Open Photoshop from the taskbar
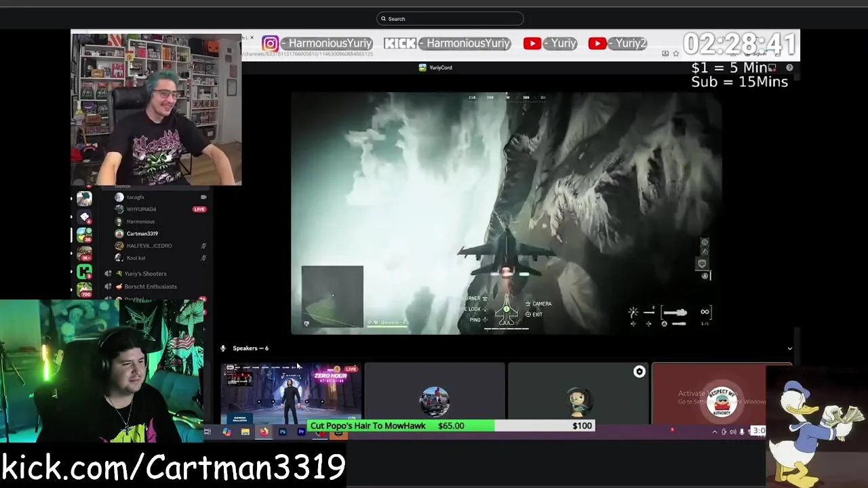The width and height of the screenshot is (868, 488). click(283, 432)
